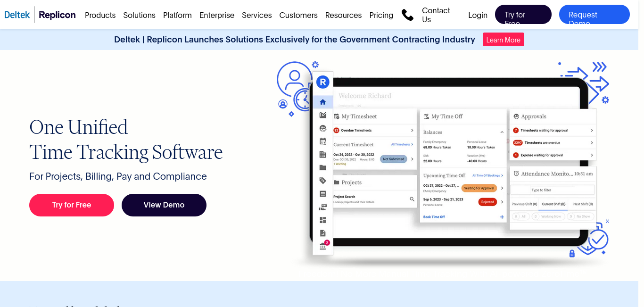Image resolution: width=644 pixels, height=307 pixels.
Task: Open the Services menu
Action: pos(257,15)
